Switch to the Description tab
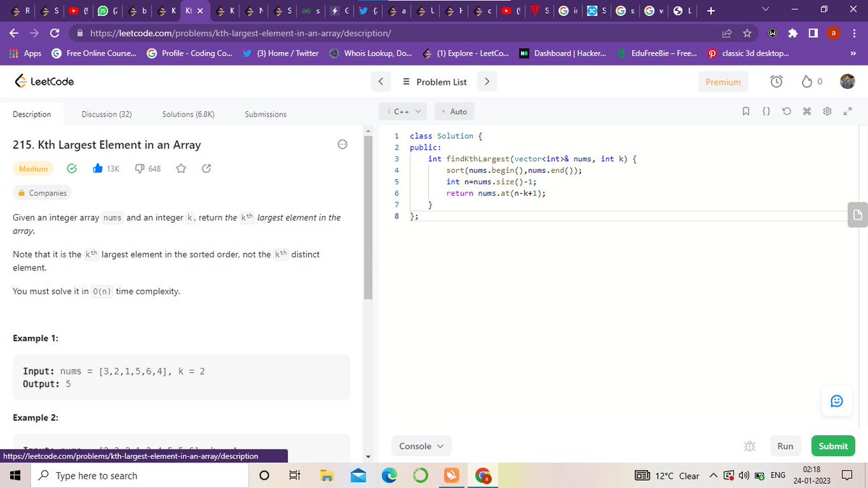The height and width of the screenshot is (488, 868). pos(32,114)
